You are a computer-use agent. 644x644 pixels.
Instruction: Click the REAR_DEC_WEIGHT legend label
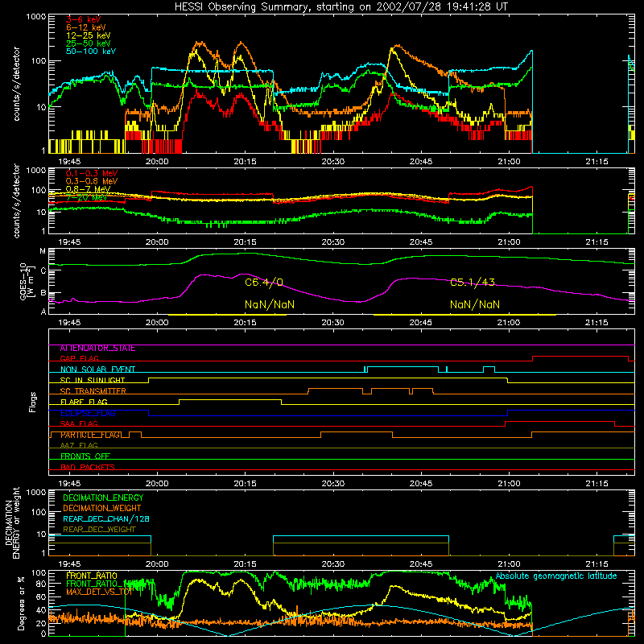99,530
